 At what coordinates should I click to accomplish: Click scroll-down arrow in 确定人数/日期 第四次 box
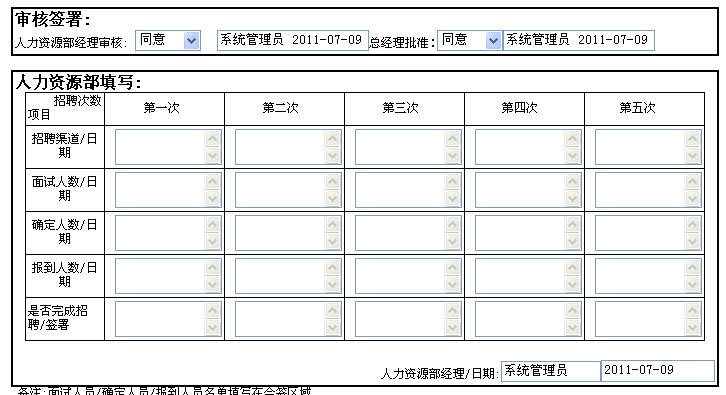point(572,242)
